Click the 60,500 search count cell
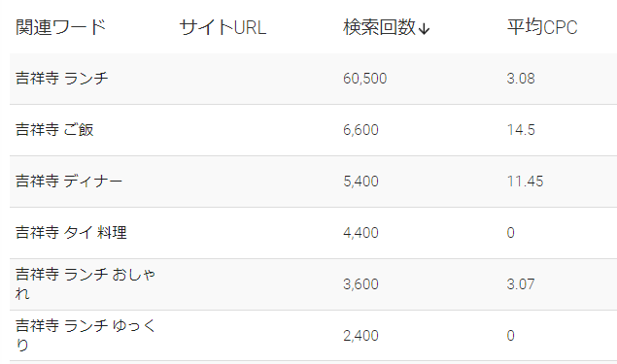This screenshot has height=364, width=617. click(x=364, y=79)
